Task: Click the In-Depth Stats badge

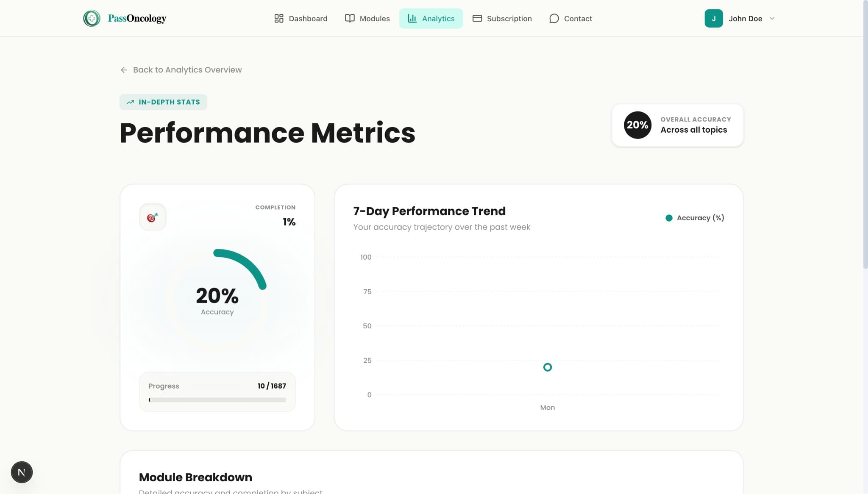Action: coord(163,102)
